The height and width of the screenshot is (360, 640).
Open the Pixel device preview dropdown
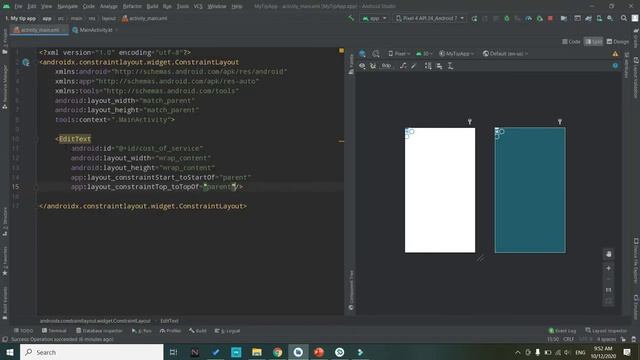tap(399, 53)
